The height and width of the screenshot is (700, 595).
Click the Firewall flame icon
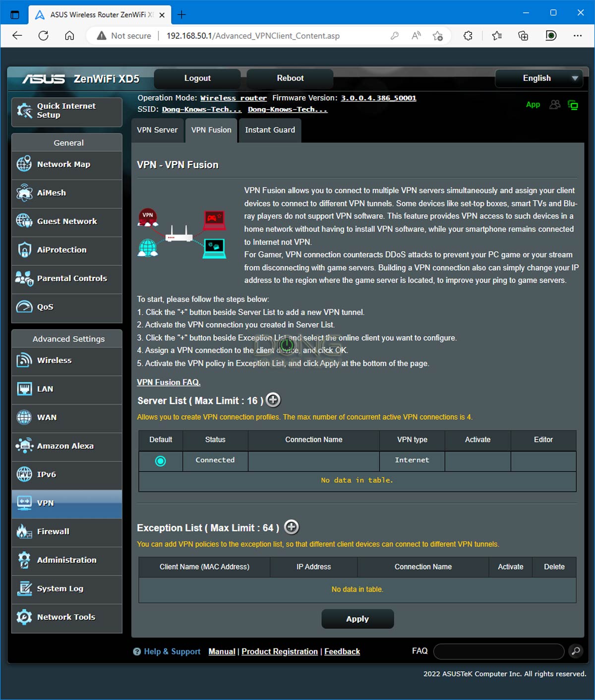[x=24, y=531]
